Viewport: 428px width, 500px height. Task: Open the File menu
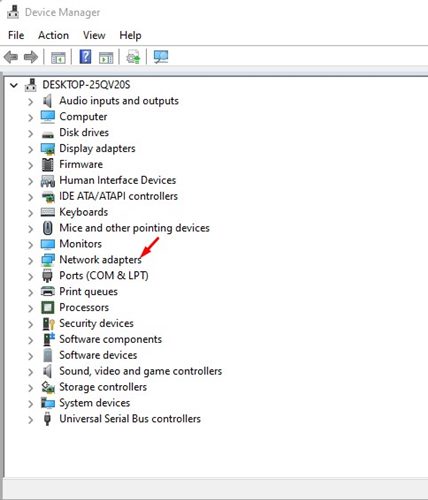point(16,35)
